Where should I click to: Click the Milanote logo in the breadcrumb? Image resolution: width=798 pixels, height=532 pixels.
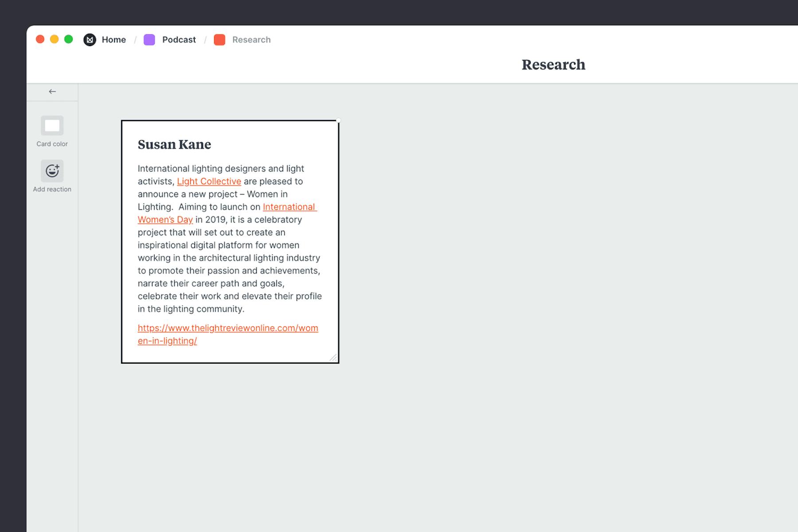90,39
